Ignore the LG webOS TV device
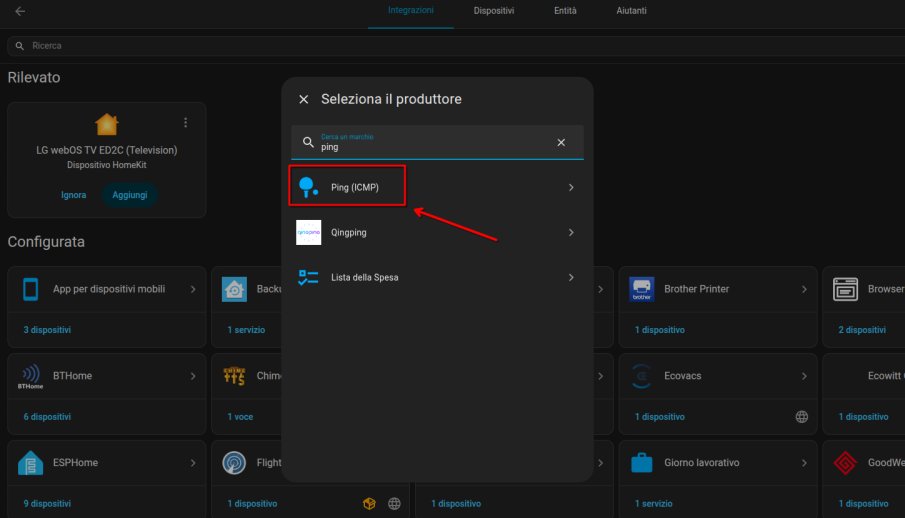This screenshot has height=518, width=905. [73, 195]
